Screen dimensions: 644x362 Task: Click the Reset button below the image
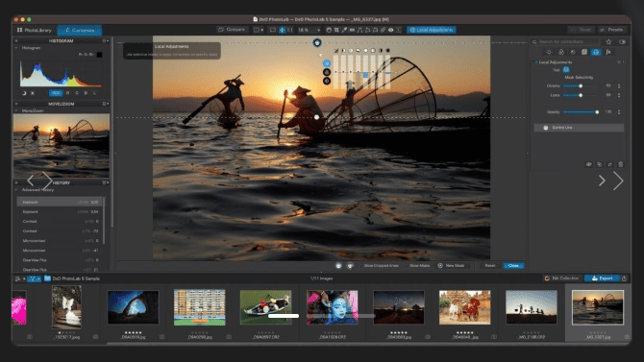pyautogui.click(x=490, y=266)
